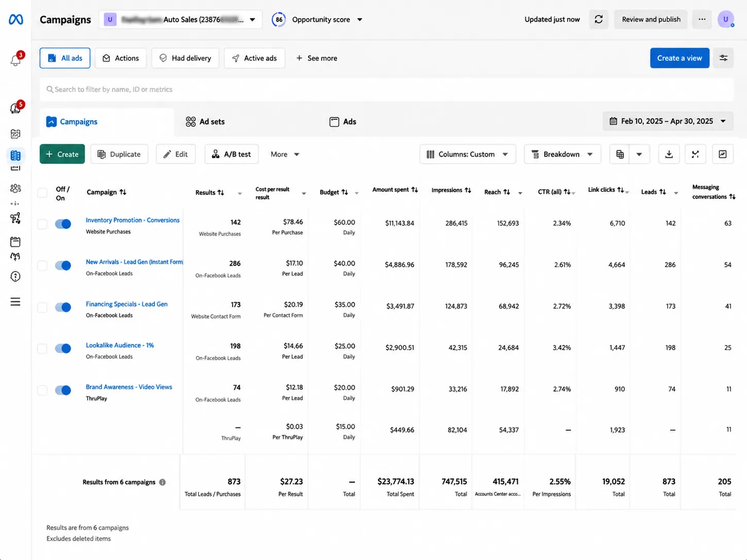Select the All ads view

[x=65, y=58]
